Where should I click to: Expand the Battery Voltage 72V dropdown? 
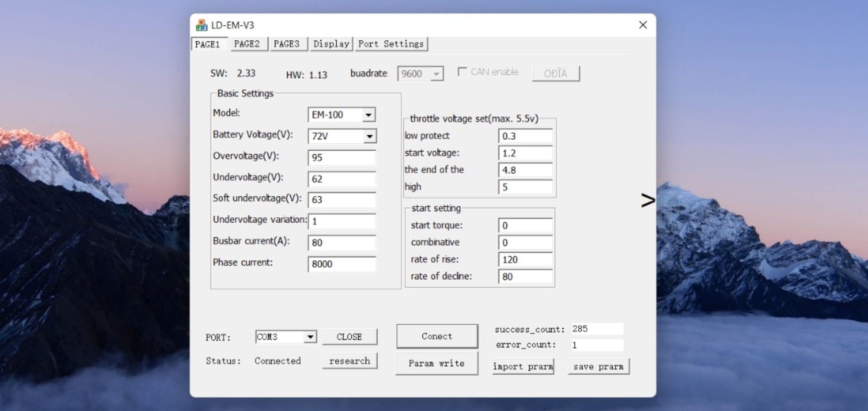tap(369, 136)
